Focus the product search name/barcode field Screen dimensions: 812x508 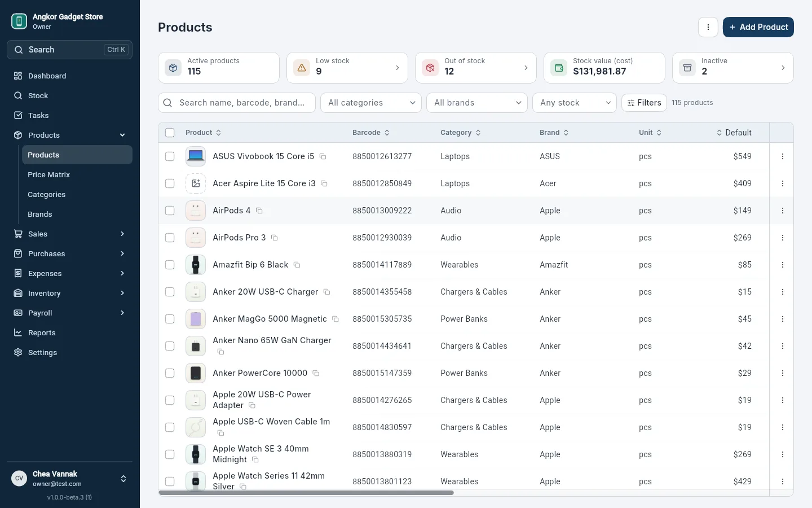[x=237, y=103]
